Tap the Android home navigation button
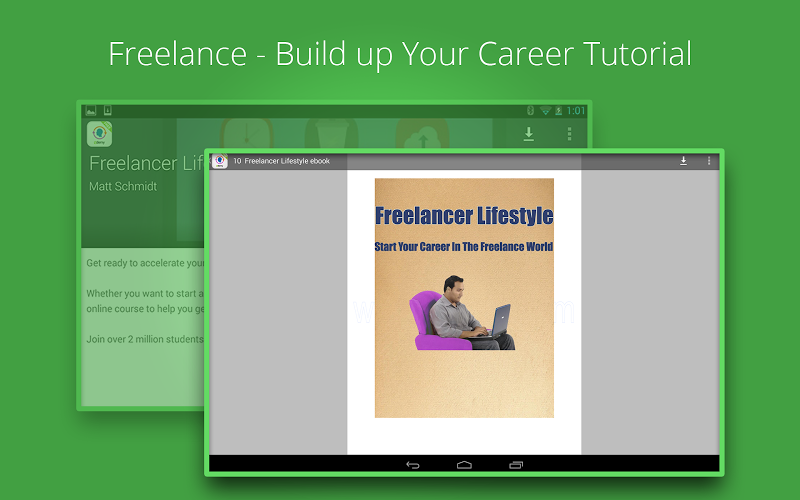 click(x=464, y=465)
